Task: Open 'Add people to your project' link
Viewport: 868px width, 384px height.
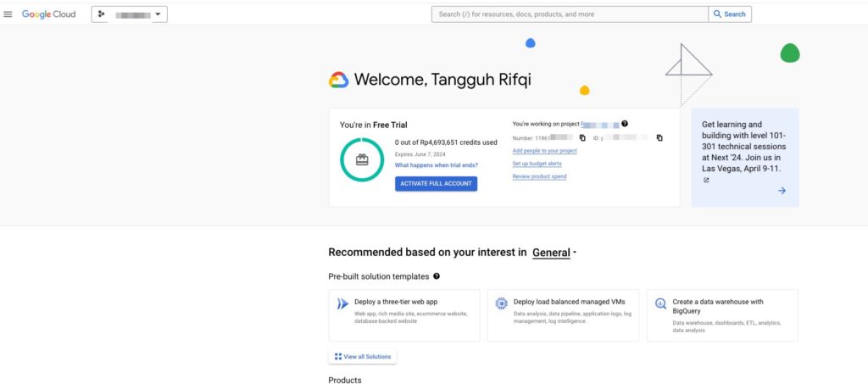Action: [x=544, y=151]
